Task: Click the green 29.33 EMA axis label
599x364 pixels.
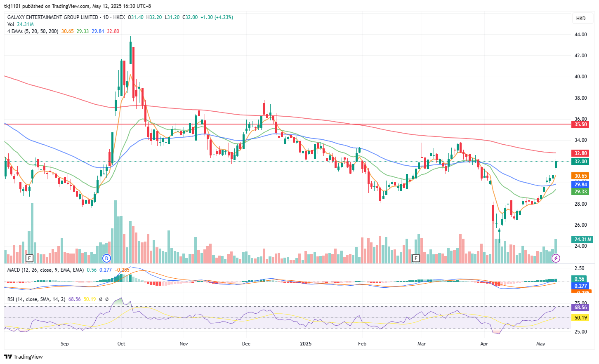Action: click(x=581, y=192)
